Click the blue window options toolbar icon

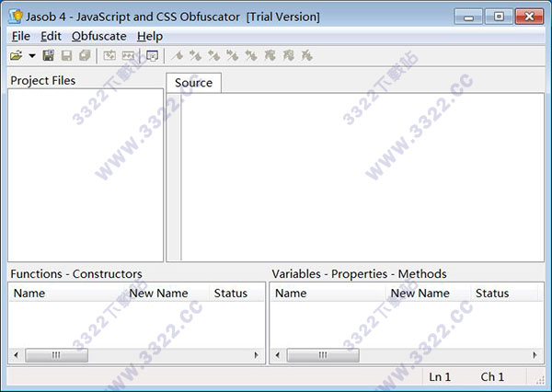pyautogui.click(x=152, y=55)
